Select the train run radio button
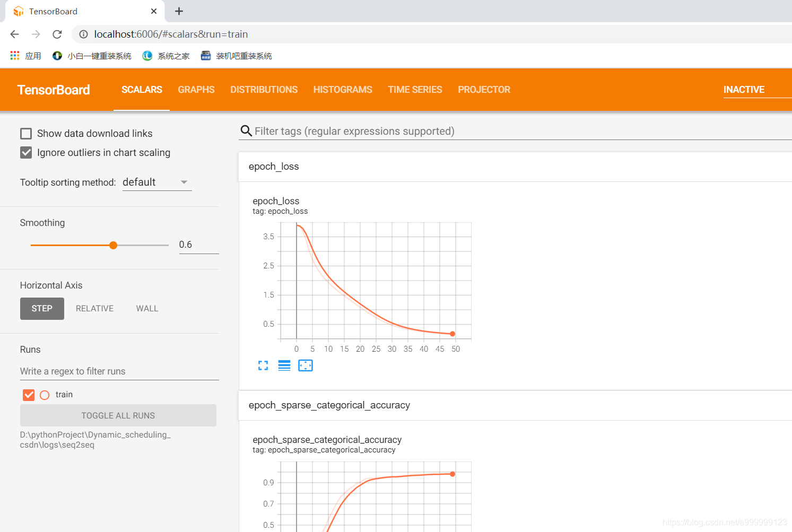792x532 pixels. 45,395
